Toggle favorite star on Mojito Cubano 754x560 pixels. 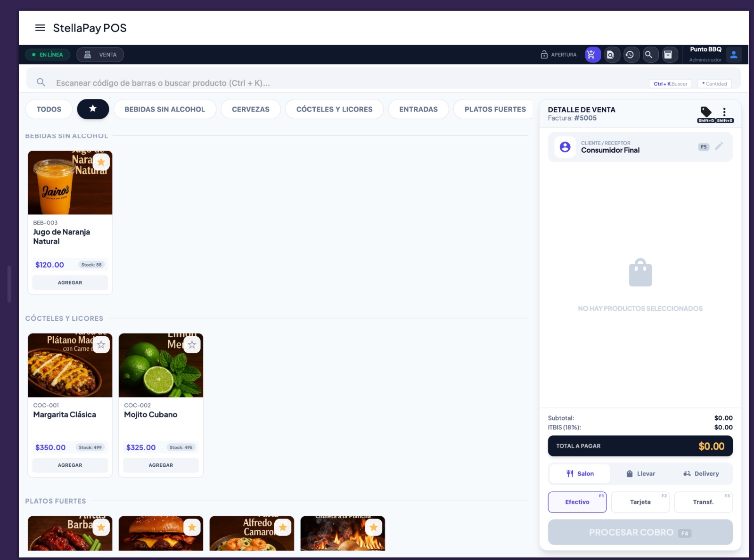click(192, 345)
